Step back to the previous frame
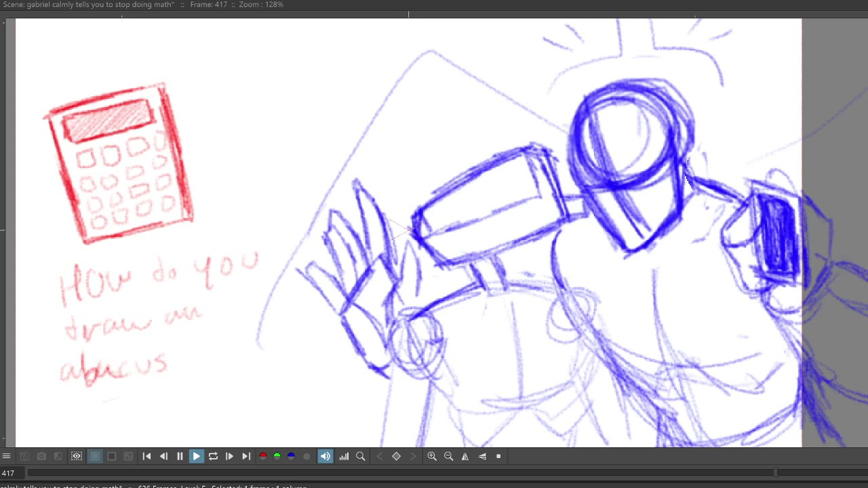 163,456
